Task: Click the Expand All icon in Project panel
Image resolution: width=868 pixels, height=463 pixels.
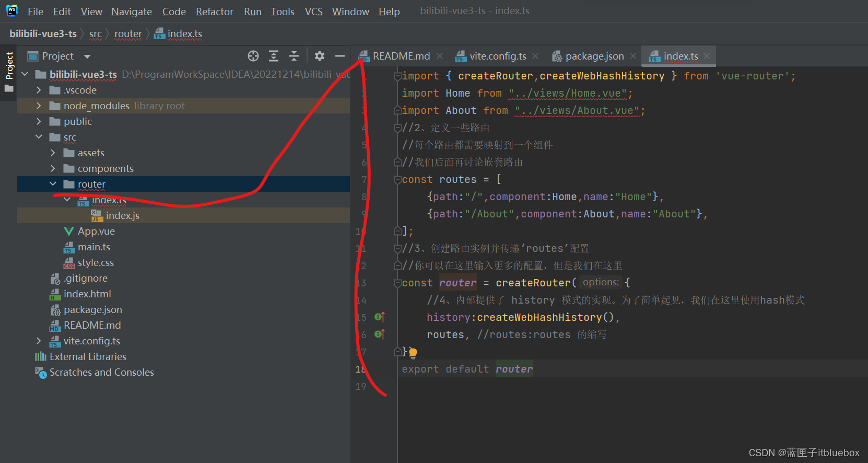Action: point(273,56)
